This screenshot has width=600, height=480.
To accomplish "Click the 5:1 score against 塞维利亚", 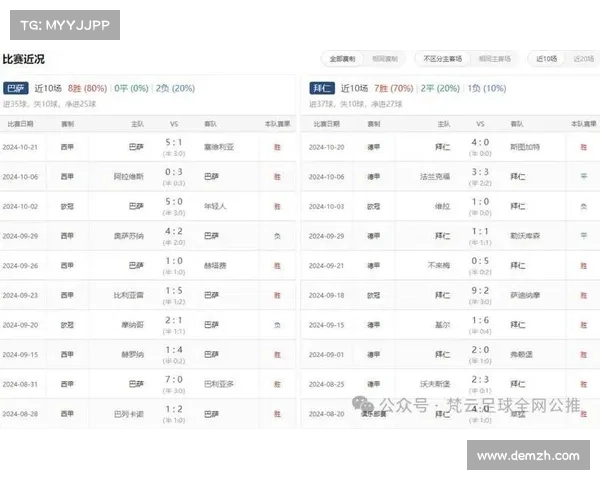I will coord(174,142).
